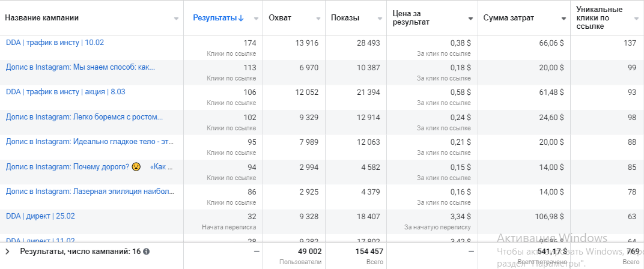Open campaign DDA | трафик в инсту | акция | 8.03

pyautogui.click(x=65, y=92)
